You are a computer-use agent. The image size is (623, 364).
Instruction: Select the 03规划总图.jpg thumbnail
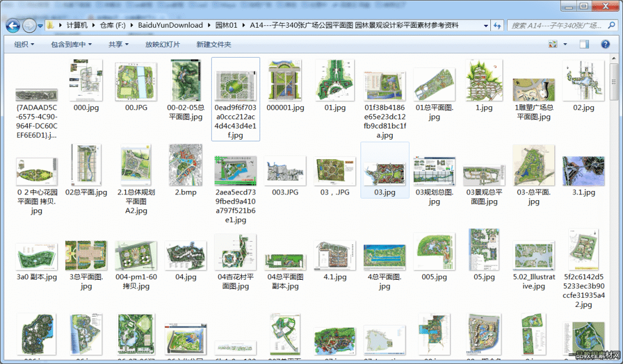click(x=434, y=171)
